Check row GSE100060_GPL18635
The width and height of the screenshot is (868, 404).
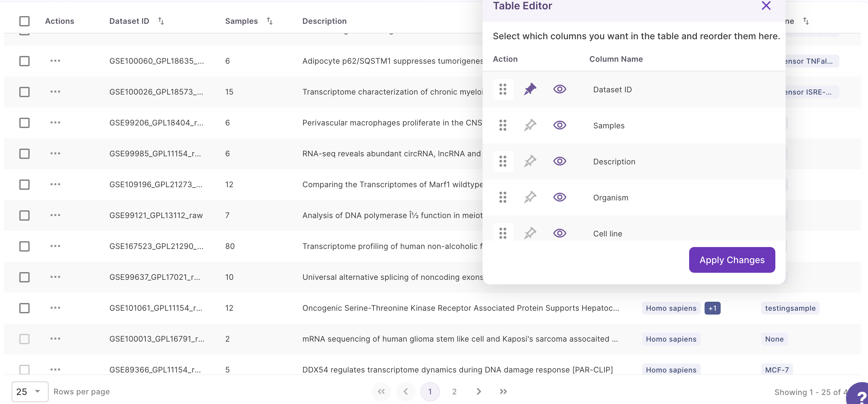[x=24, y=61]
